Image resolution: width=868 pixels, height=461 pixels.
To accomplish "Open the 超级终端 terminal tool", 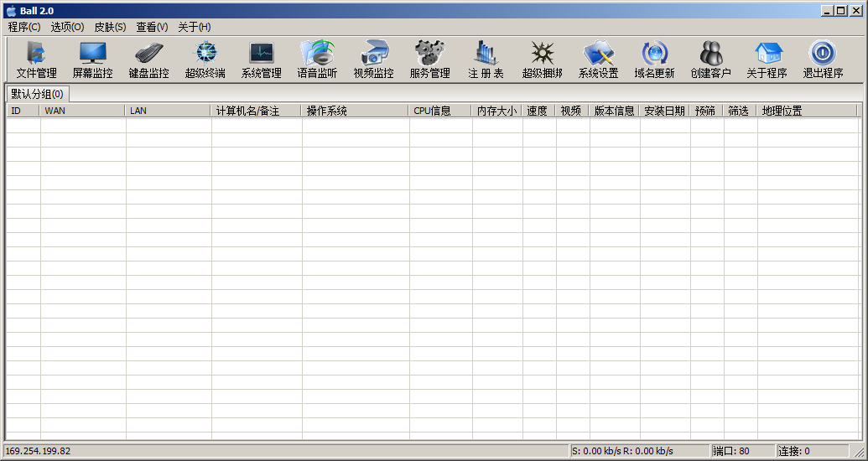I will coord(205,60).
